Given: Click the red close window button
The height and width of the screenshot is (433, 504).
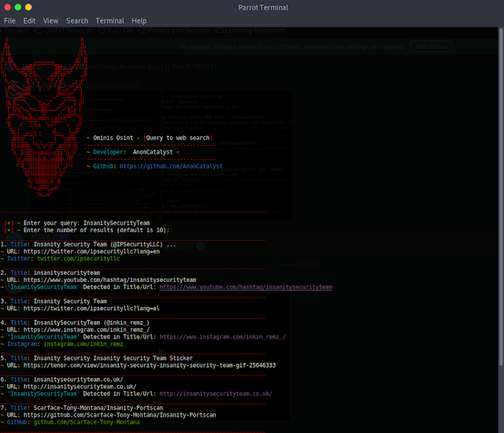Looking at the screenshot, I should point(7,7).
